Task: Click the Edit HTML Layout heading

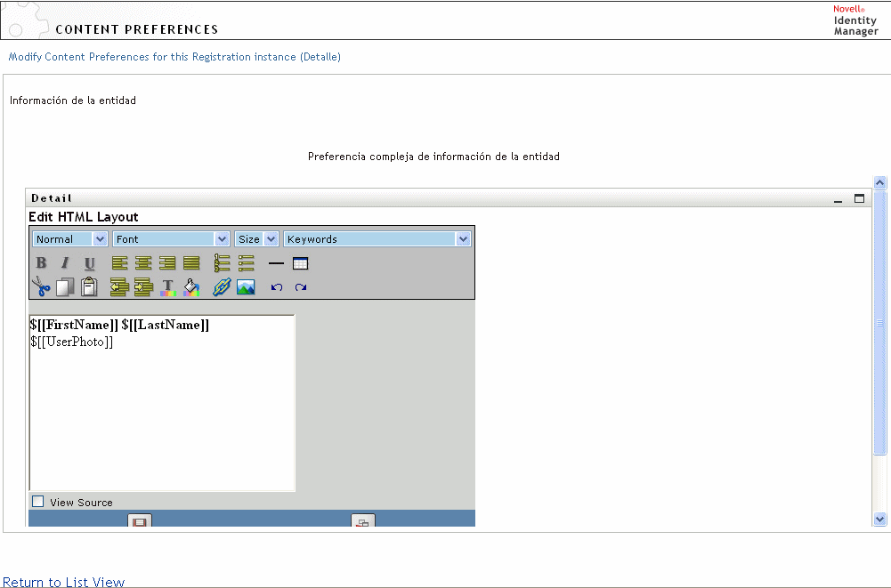Action: (84, 217)
